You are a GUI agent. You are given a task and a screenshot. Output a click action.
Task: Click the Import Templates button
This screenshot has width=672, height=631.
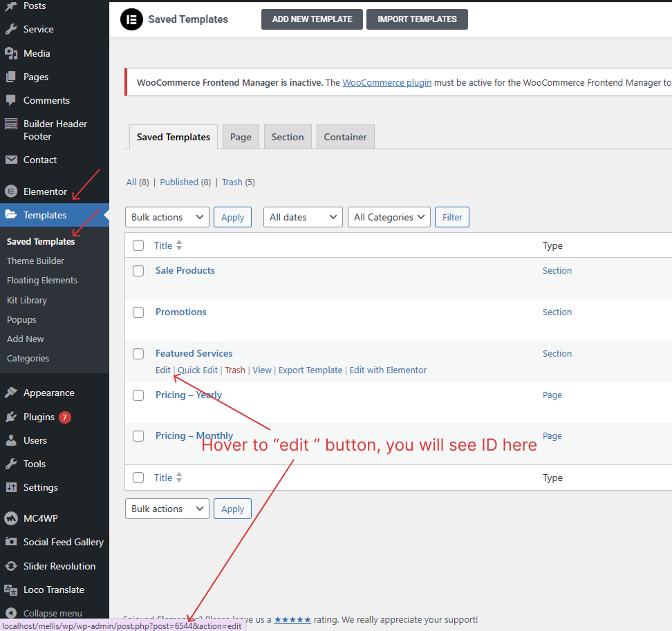point(417,19)
